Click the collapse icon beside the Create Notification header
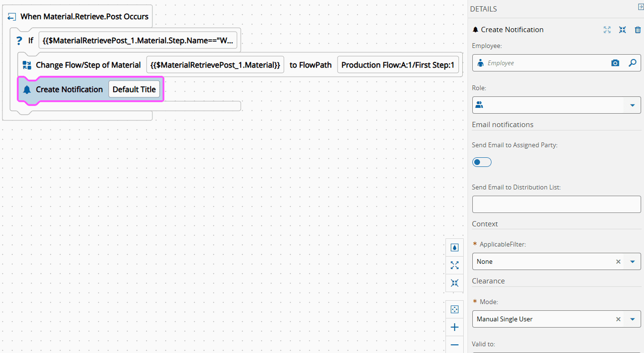The image size is (644, 353). [x=622, y=30]
